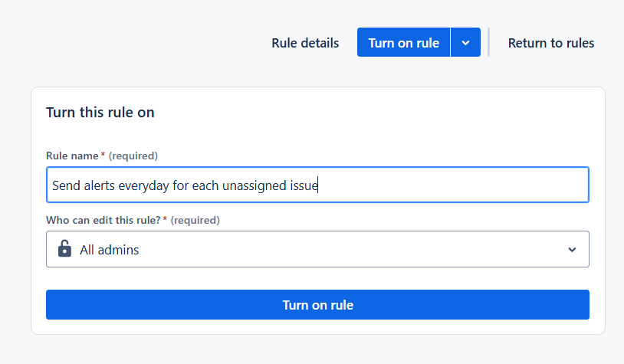Click the red asterisk after Who can edit
This screenshot has width=624, height=364.
(165, 219)
